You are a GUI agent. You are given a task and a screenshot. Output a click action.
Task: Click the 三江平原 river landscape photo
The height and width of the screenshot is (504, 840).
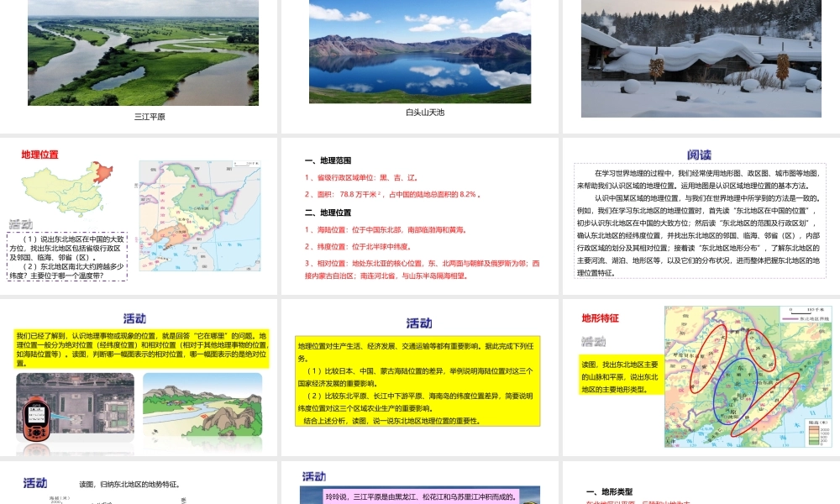(x=143, y=52)
